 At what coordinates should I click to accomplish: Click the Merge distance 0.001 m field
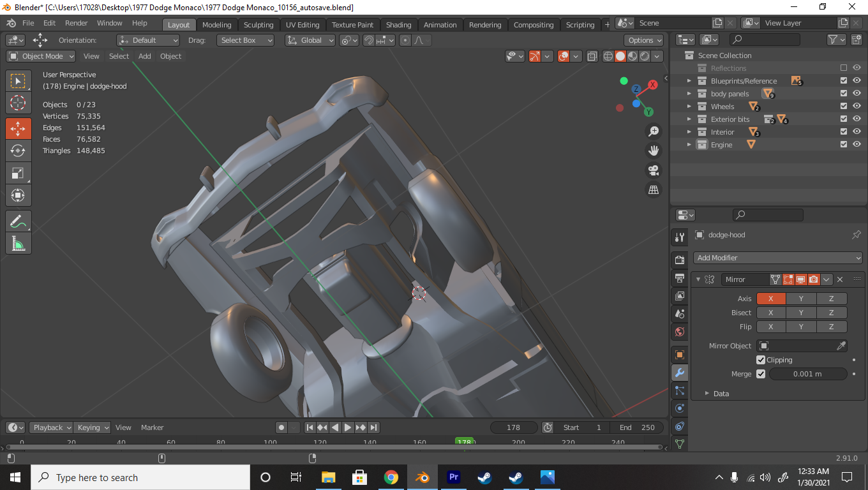coord(807,374)
